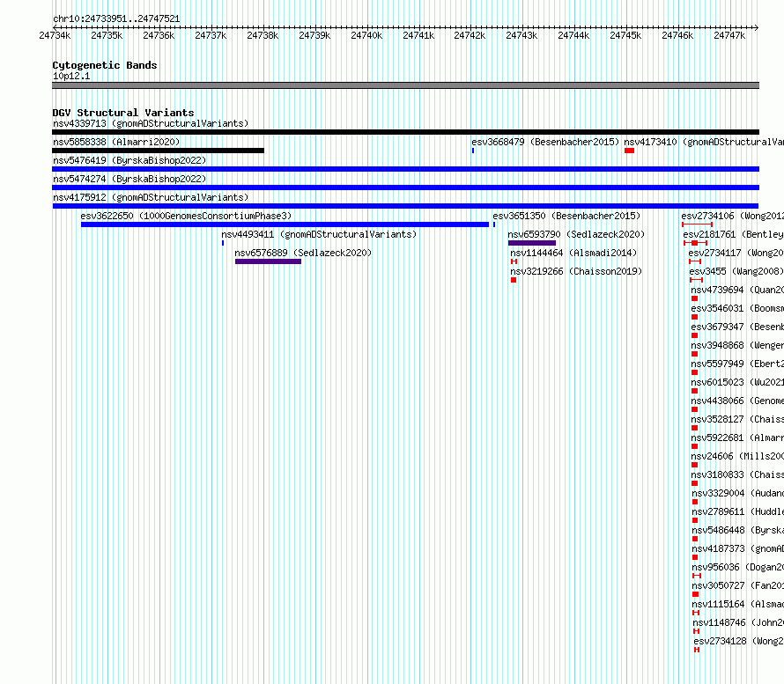Click the gray 10p12.1 cytogenetic band bar
Image resolution: width=784 pixels, height=684 pixels.
(x=405, y=85)
